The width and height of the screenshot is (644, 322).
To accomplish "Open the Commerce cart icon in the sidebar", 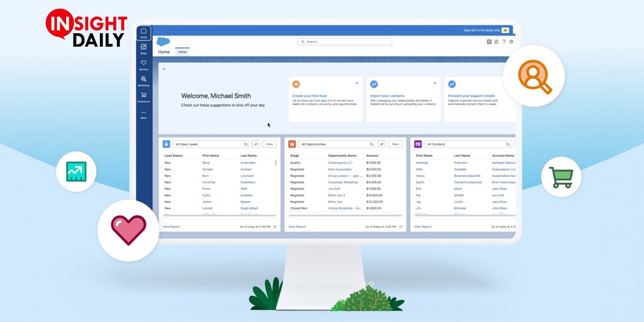I will point(143,97).
